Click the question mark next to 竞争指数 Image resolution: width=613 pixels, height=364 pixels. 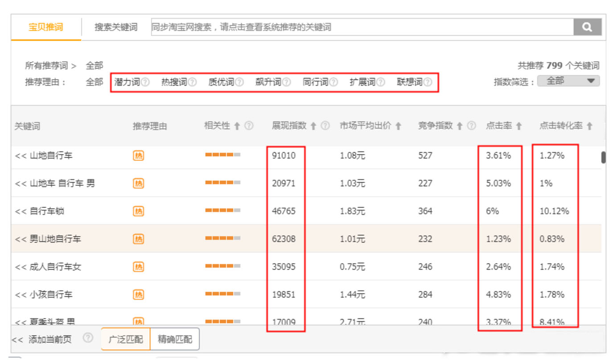(471, 126)
